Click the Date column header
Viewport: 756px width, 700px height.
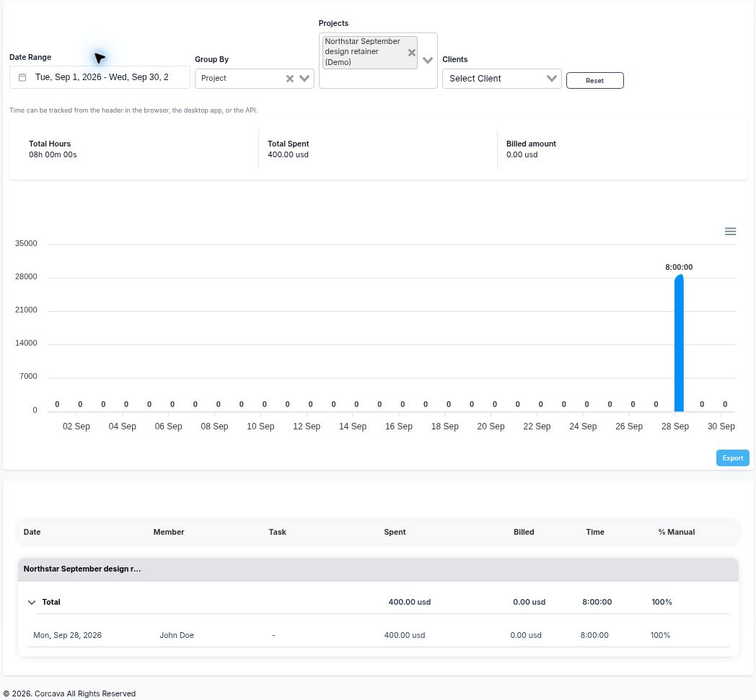(x=32, y=532)
